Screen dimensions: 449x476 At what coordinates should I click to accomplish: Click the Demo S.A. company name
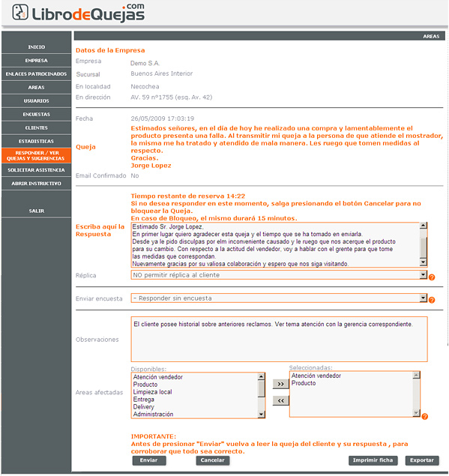tap(145, 63)
